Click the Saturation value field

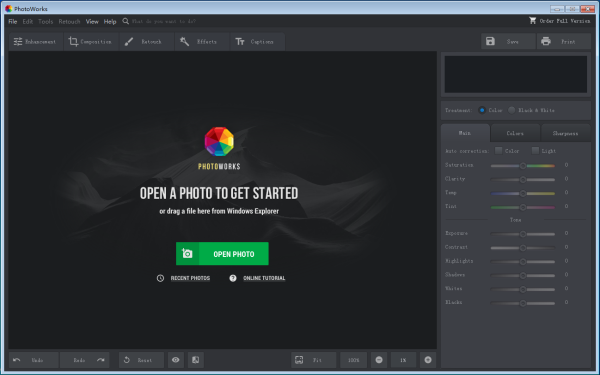pyautogui.click(x=566, y=165)
